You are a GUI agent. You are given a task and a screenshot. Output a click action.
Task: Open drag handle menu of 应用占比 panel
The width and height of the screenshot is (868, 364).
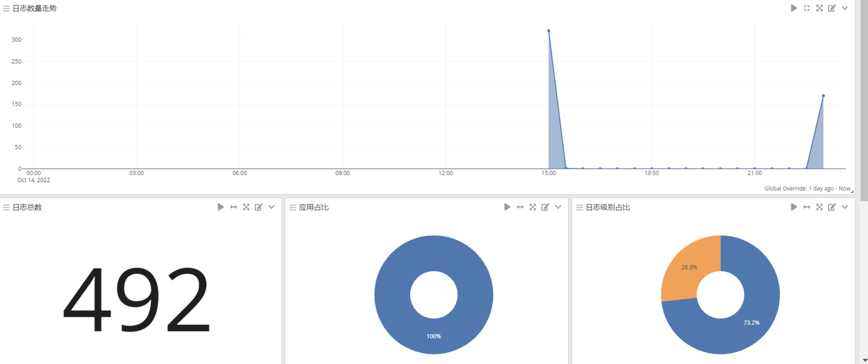tap(292, 208)
